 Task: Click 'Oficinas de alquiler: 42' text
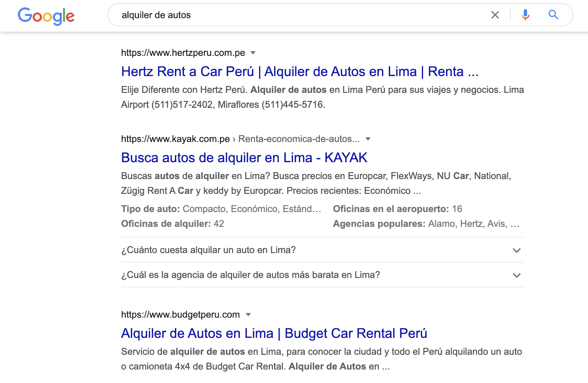coord(173,223)
